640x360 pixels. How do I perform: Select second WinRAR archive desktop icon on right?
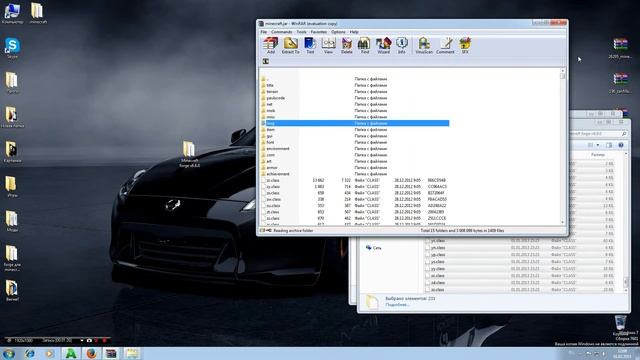coord(620,83)
